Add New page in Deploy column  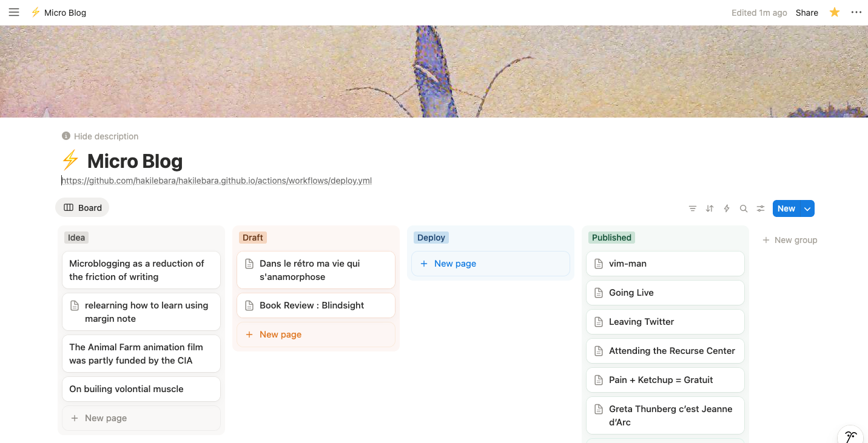tap(455, 264)
